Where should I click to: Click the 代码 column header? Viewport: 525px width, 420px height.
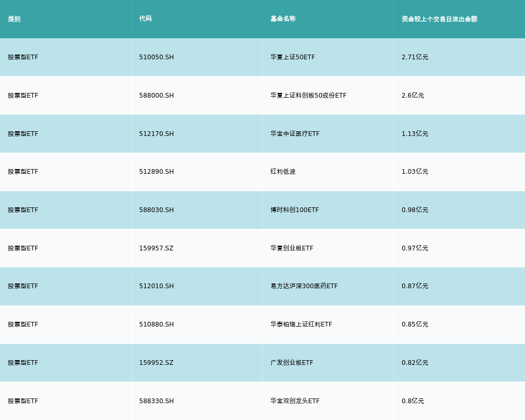click(145, 19)
